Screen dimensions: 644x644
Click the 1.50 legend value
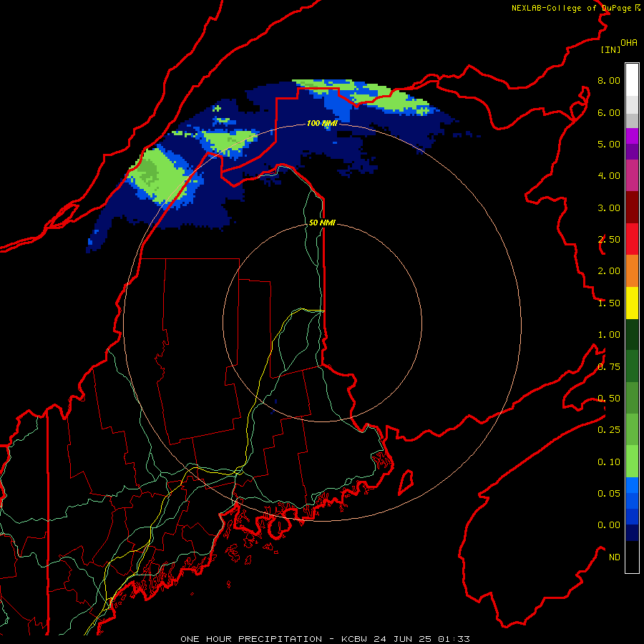[x=609, y=303]
